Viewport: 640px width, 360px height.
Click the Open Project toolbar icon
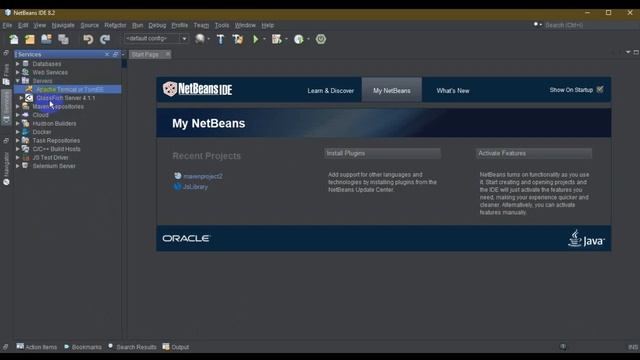coord(47,39)
